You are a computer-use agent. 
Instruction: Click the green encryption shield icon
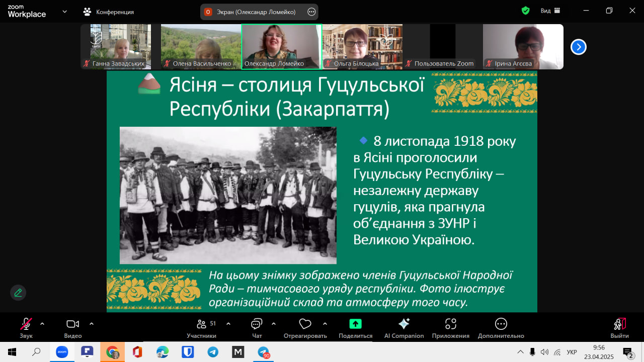click(525, 11)
